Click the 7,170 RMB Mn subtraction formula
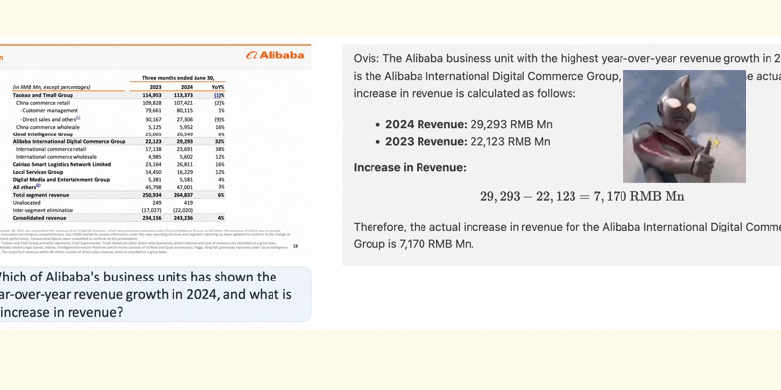781x390 pixels. coord(582,196)
